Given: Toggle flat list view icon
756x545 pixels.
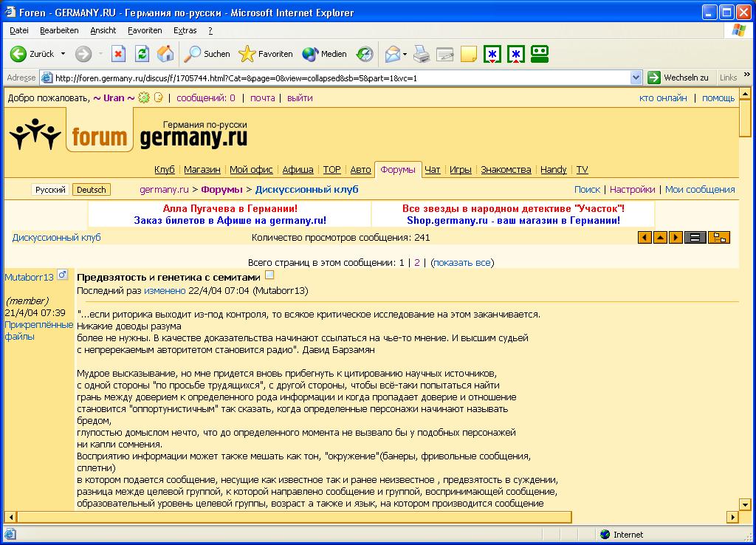Looking at the screenshot, I should pos(695,237).
